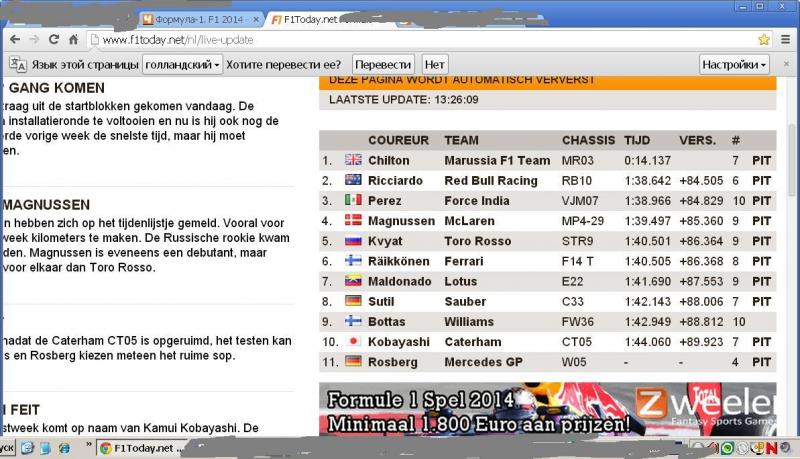The image size is (800, 459).
Task: Click the F1Today.net tab favicon
Action: [276, 19]
